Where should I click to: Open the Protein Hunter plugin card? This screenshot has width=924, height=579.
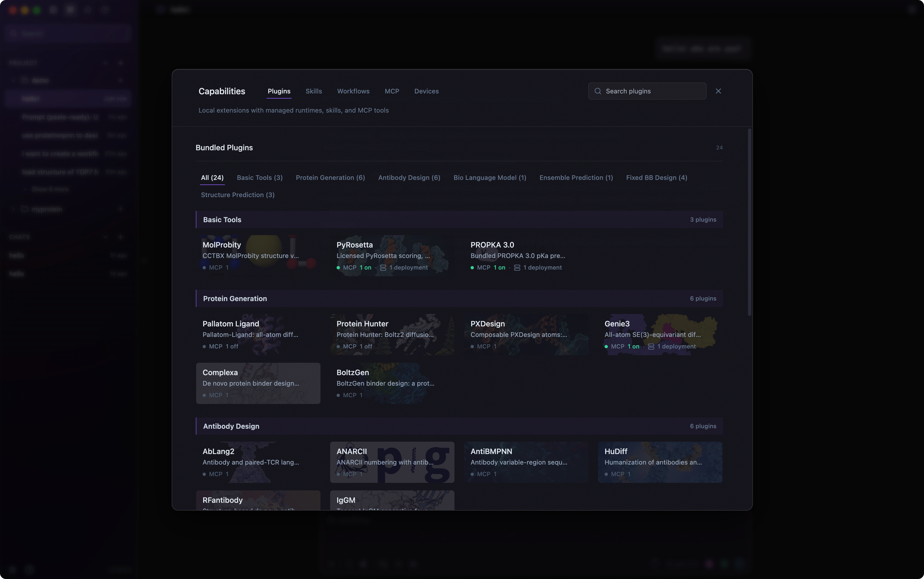click(392, 335)
